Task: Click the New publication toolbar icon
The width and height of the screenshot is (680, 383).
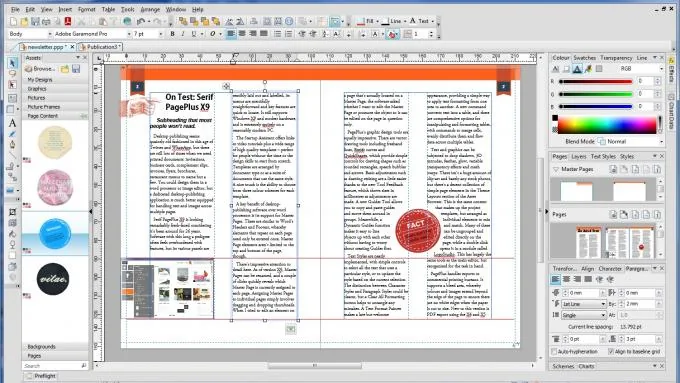Action: point(13,21)
